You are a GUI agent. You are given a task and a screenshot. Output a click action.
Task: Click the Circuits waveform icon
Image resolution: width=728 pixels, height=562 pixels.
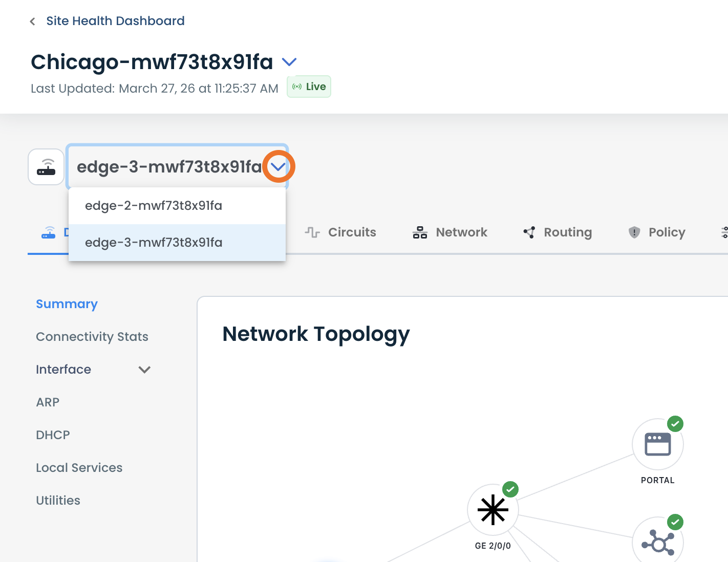tap(312, 232)
